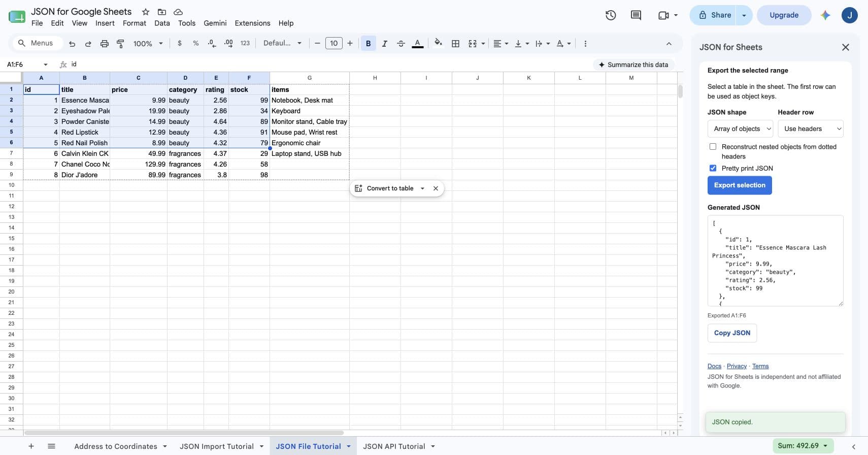Click the font size field
868x455 pixels.
[333, 44]
